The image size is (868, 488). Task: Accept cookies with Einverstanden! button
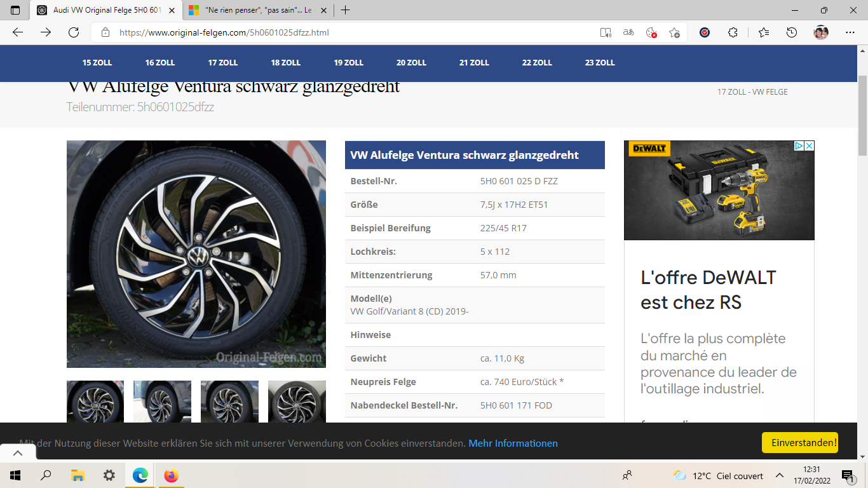coord(800,442)
